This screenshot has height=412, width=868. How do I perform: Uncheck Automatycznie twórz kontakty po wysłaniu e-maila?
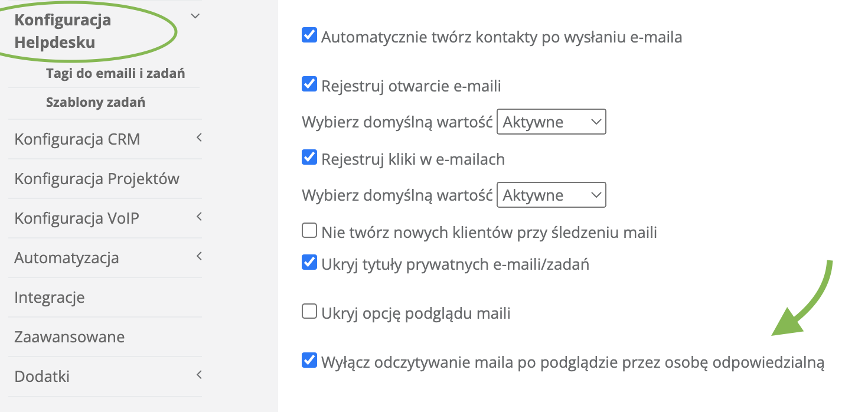point(309,35)
